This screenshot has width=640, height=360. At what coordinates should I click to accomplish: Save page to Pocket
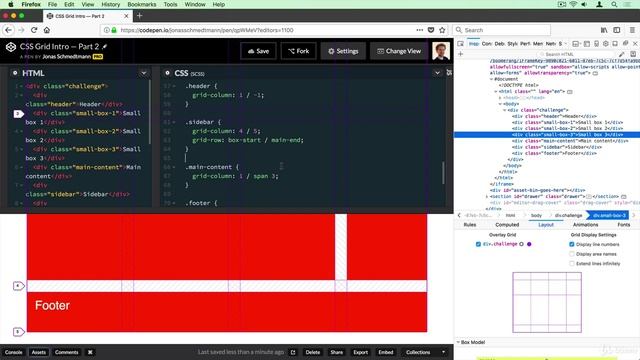[x=431, y=30]
